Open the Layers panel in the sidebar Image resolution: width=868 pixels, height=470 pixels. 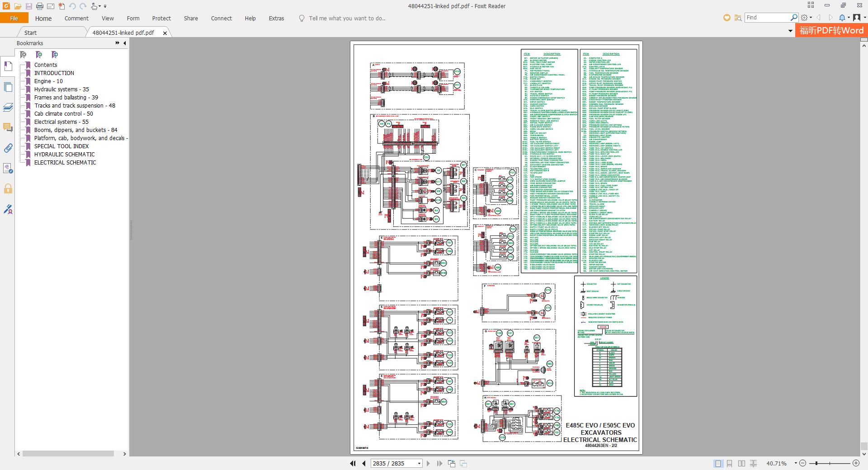pyautogui.click(x=8, y=107)
